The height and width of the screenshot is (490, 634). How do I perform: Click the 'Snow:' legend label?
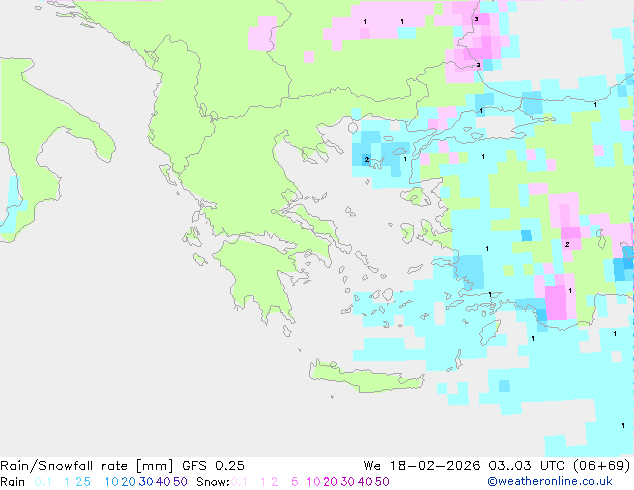[x=213, y=482]
